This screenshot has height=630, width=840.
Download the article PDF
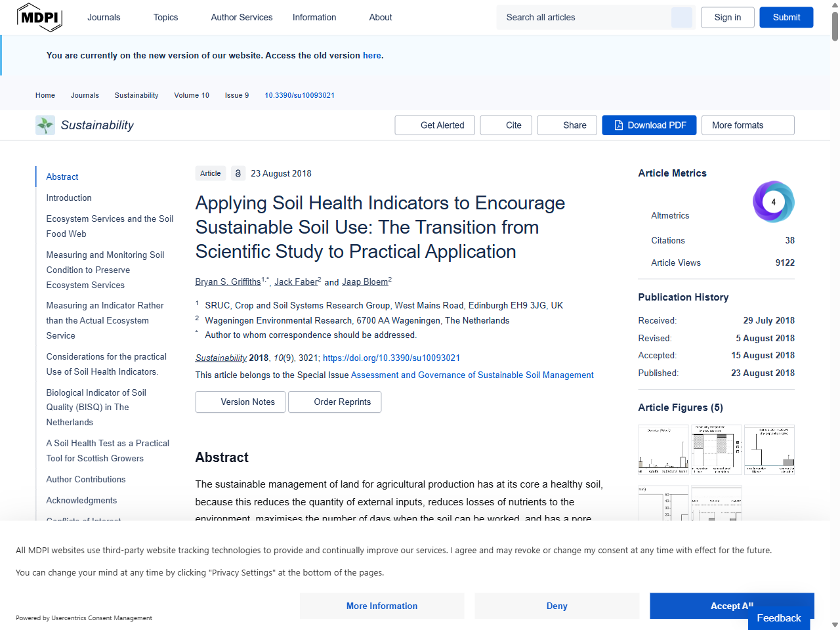click(650, 125)
